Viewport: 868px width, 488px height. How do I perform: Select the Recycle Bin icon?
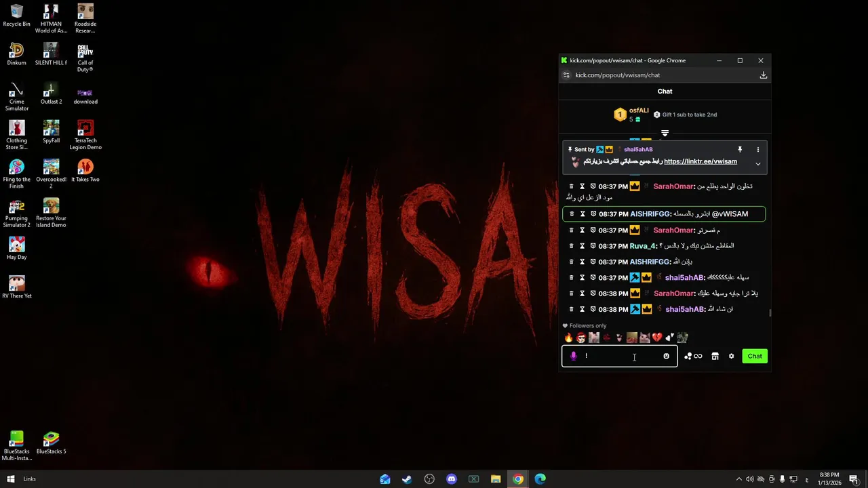pos(17,16)
